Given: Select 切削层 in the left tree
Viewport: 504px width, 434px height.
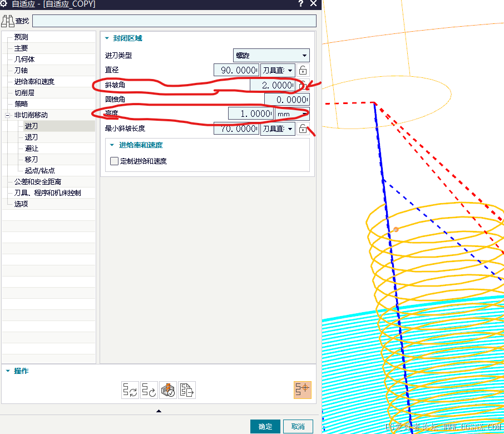Looking at the screenshot, I should tap(24, 93).
